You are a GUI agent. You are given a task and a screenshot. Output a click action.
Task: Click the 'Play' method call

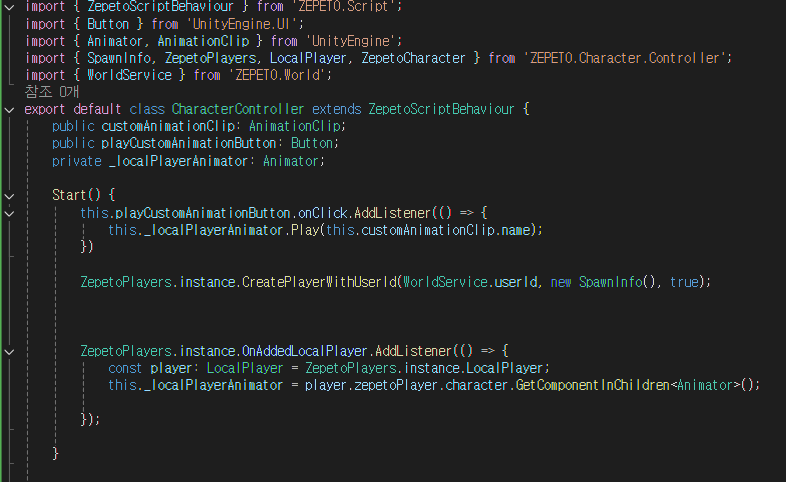(x=305, y=230)
